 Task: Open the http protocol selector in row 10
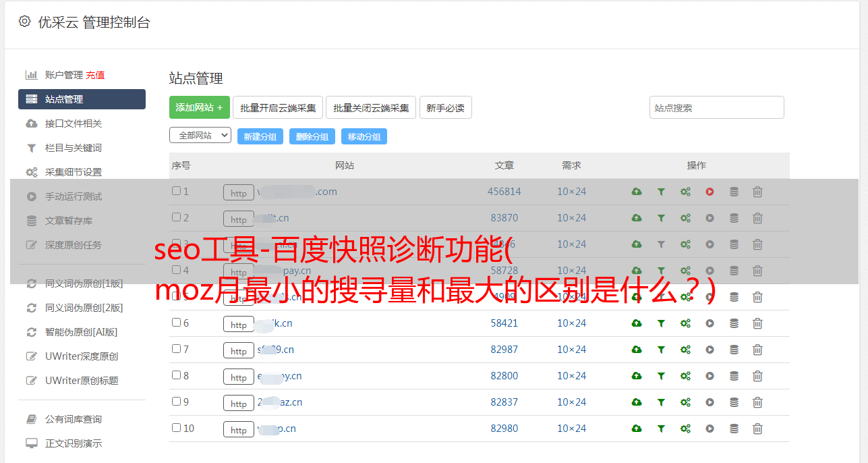click(239, 430)
